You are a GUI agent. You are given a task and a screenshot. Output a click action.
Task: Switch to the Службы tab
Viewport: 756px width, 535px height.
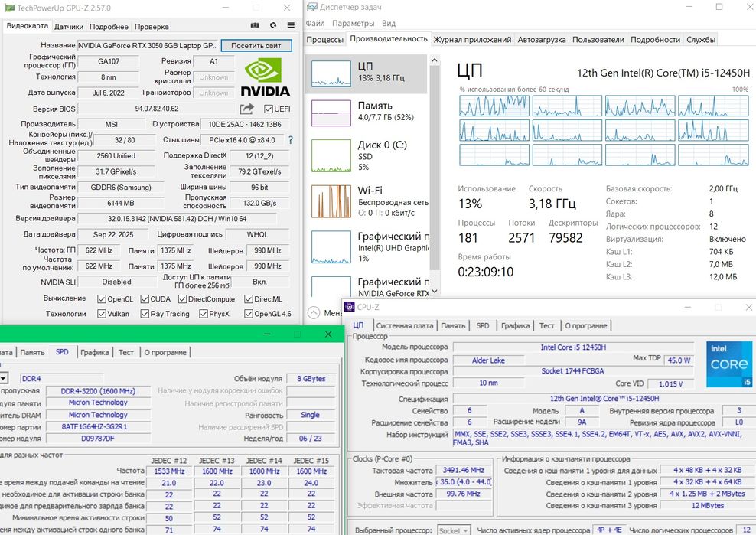point(701,40)
